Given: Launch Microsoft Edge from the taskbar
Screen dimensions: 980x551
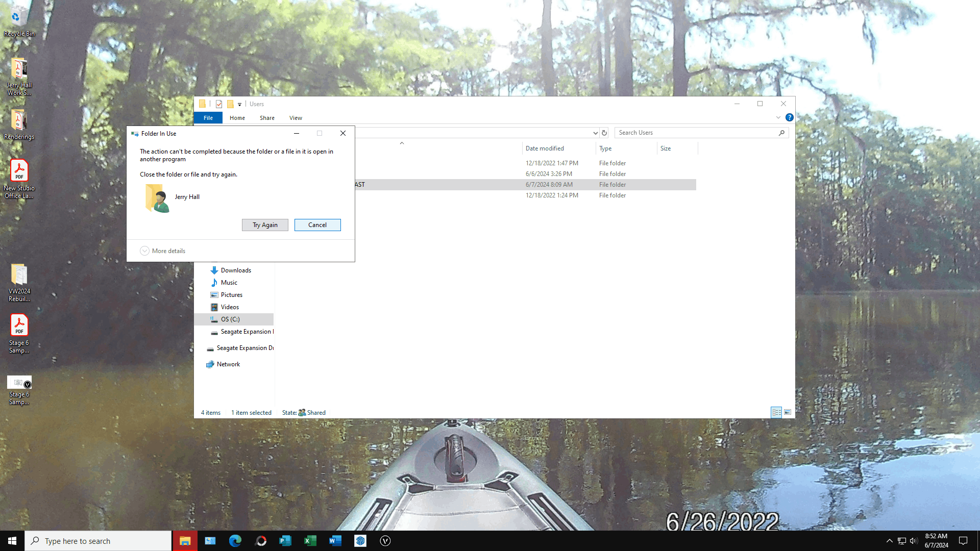Looking at the screenshot, I should pyautogui.click(x=235, y=541).
